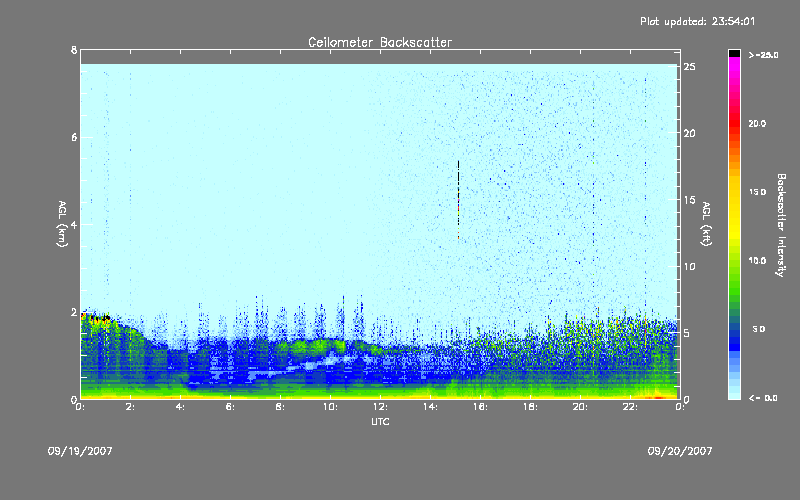Click the 'Ceilometer Backscatter' chart title
Image resolution: width=800 pixels, height=500 pixels.
coord(380,42)
